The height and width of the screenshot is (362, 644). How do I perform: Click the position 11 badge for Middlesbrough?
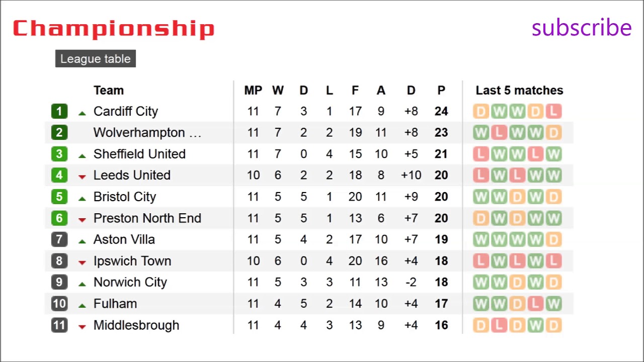[x=59, y=325]
